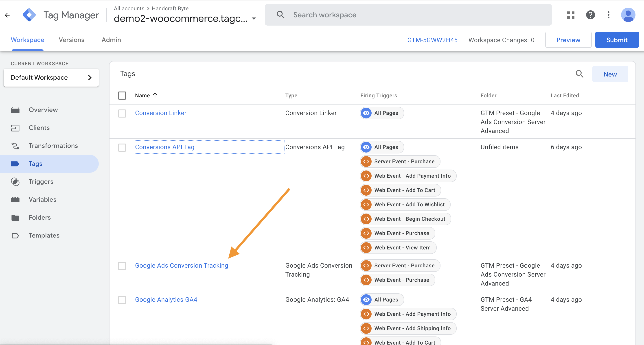This screenshot has height=345, width=644.
Task: Open the Google Analytics GA4 tag link
Action: point(166,299)
